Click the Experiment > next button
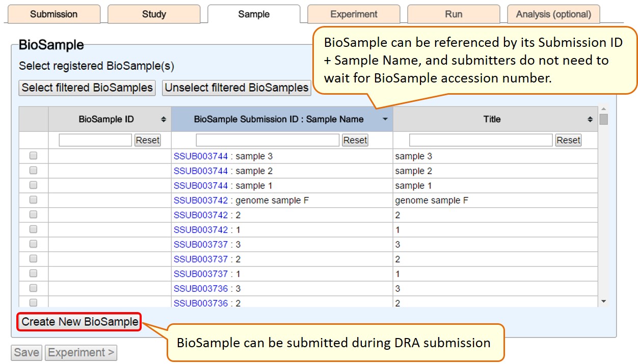Screen dimensions: 638x364 [x=81, y=352]
